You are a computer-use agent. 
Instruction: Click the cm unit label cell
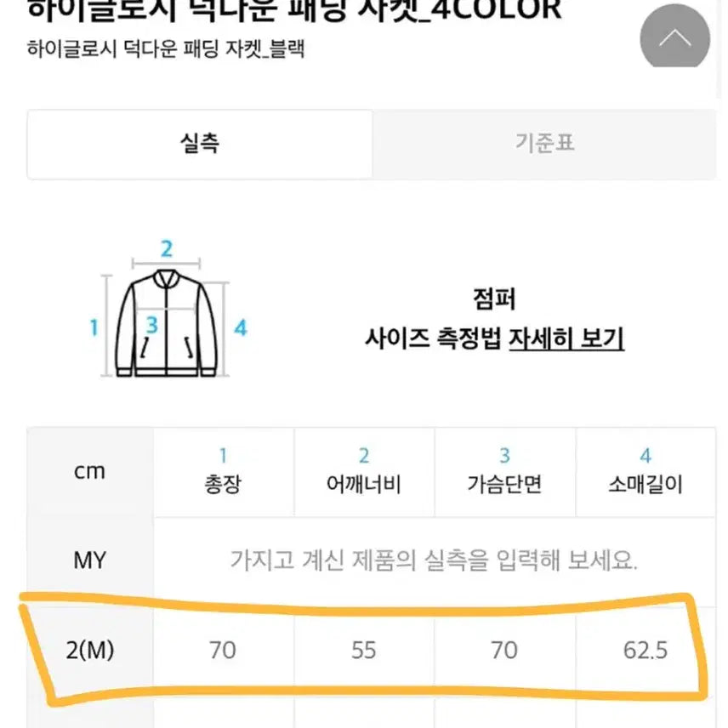[89, 470]
